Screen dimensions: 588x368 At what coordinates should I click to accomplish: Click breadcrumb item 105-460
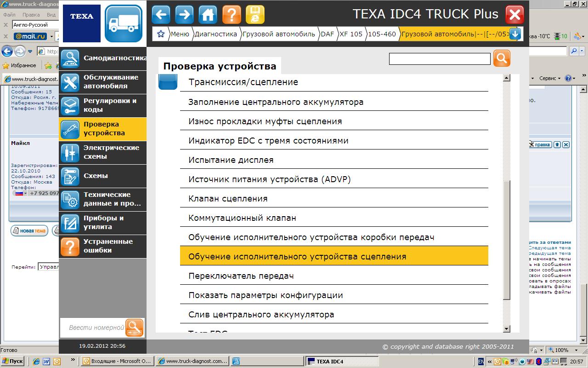(382, 34)
